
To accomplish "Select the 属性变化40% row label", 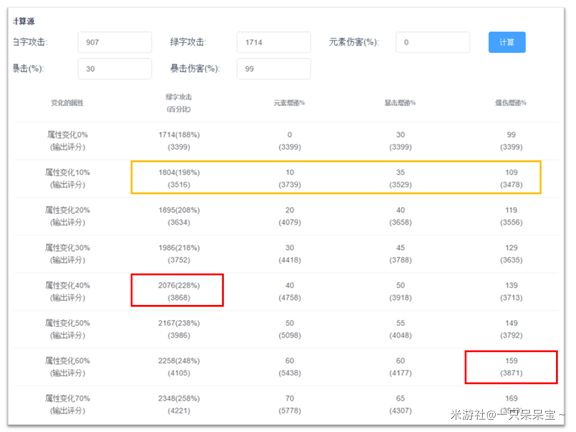I will coord(67,291).
